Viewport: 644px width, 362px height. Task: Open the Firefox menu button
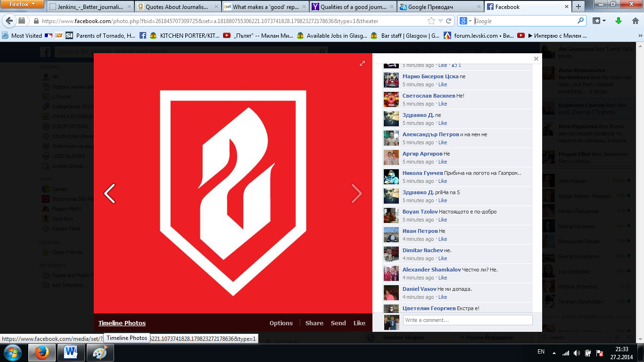[x=23, y=4]
